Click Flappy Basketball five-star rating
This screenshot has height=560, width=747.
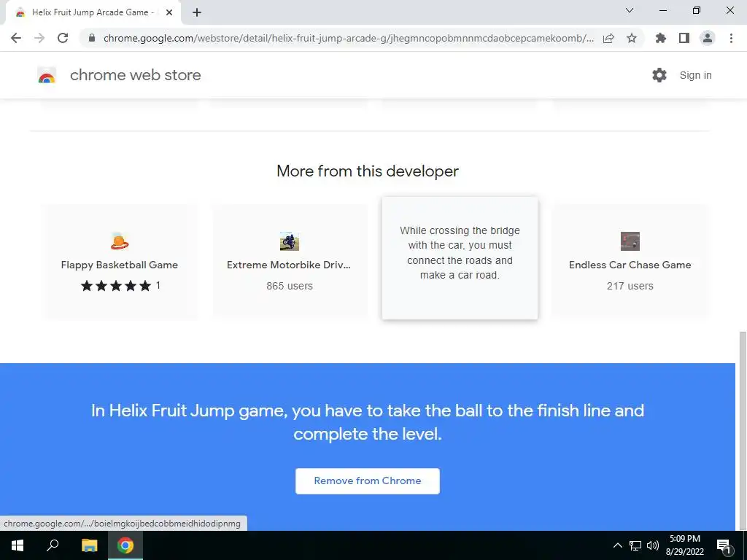click(x=116, y=286)
